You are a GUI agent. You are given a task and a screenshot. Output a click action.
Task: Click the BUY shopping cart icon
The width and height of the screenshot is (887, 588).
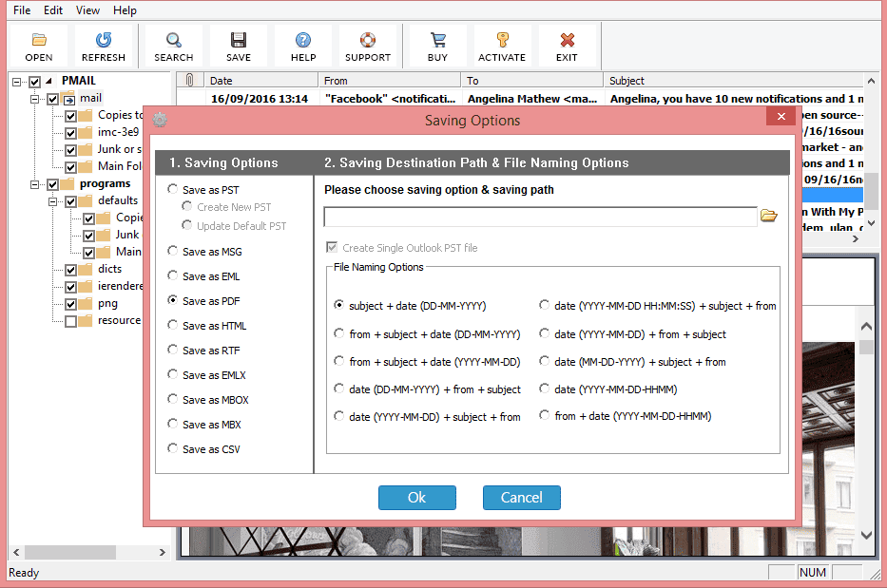click(x=437, y=45)
